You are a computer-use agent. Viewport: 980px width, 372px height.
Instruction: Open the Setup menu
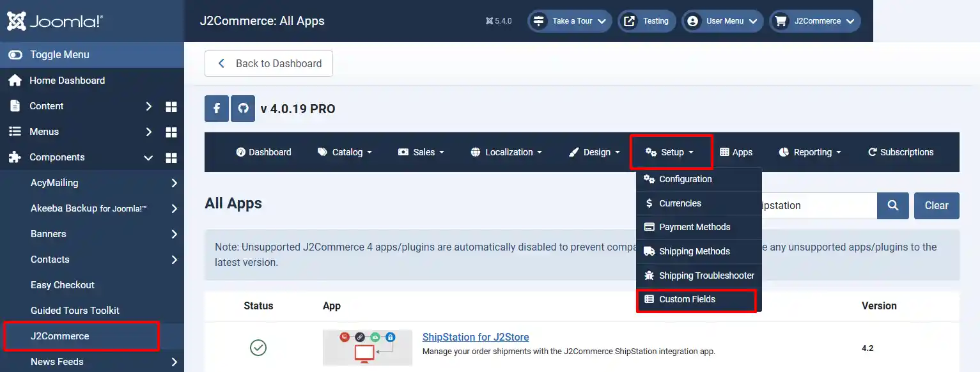[x=670, y=152]
